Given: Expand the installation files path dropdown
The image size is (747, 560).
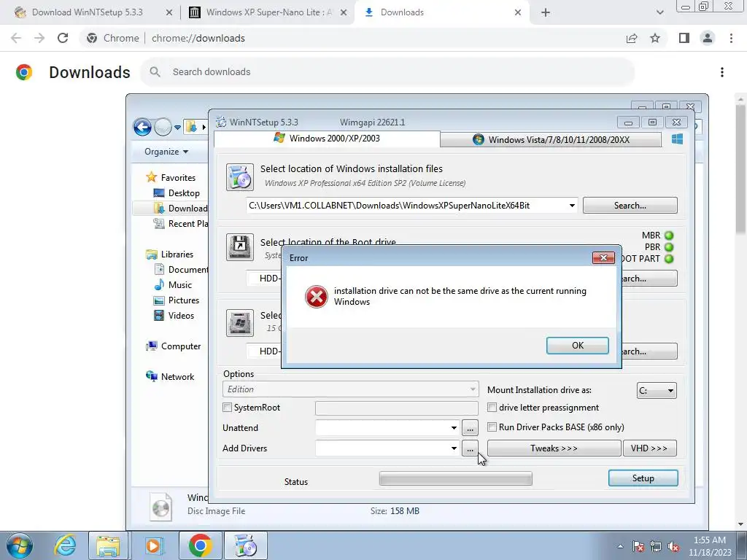Looking at the screenshot, I should [572, 206].
